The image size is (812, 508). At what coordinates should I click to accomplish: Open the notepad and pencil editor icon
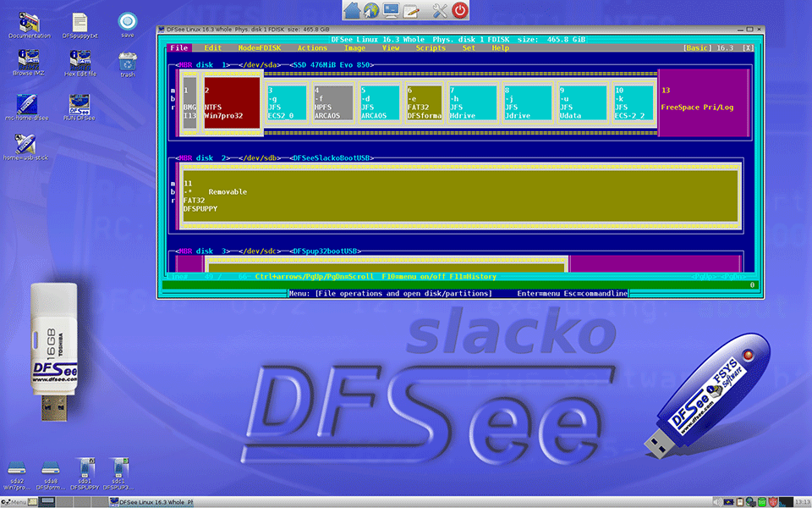click(411, 10)
